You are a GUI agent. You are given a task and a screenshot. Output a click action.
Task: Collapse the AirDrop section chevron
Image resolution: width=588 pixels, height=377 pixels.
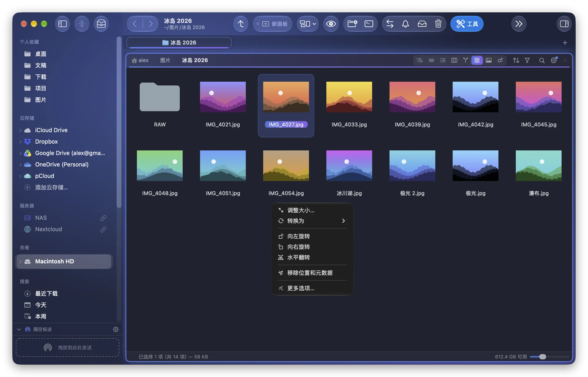pos(19,329)
